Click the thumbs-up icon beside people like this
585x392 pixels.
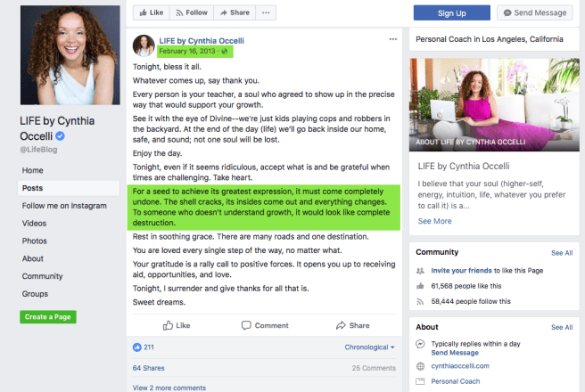pos(420,286)
